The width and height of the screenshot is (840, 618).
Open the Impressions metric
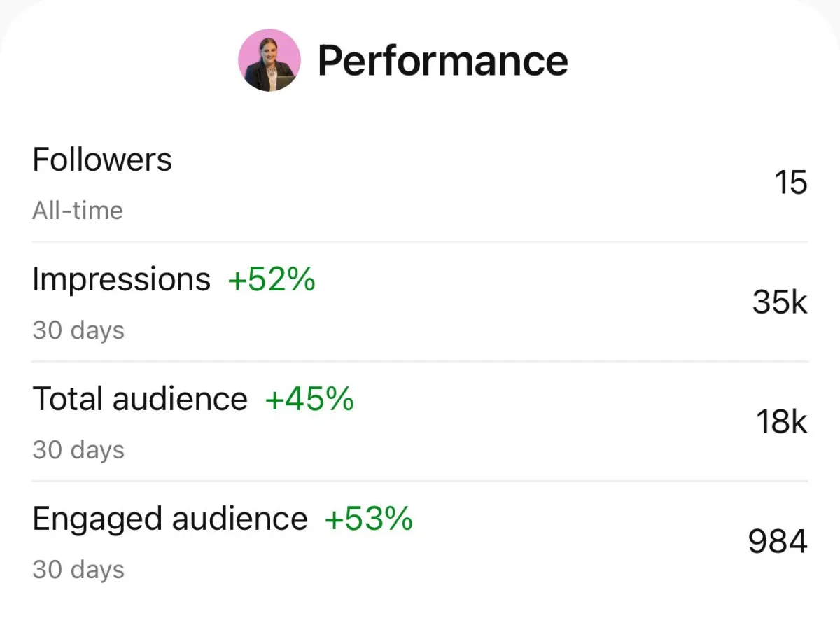(420, 302)
